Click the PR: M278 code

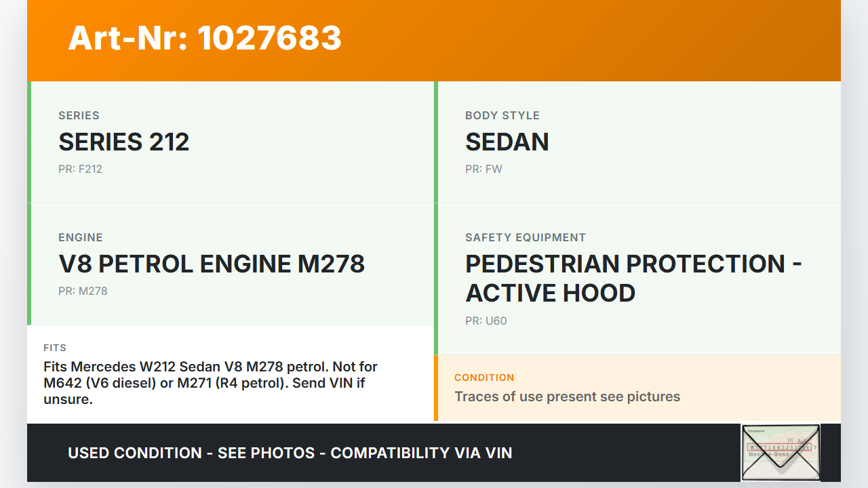83,291
